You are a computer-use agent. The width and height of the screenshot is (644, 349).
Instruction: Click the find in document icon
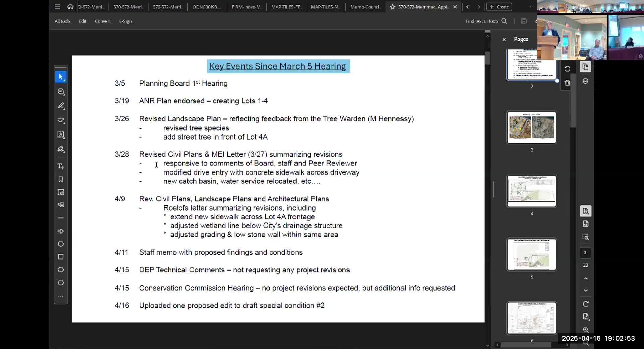coord(585,211)
